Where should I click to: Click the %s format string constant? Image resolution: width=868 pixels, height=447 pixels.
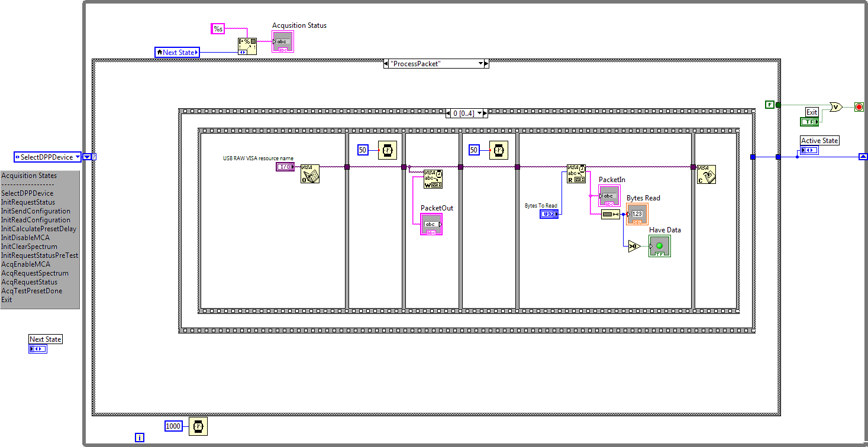(218, 29)
